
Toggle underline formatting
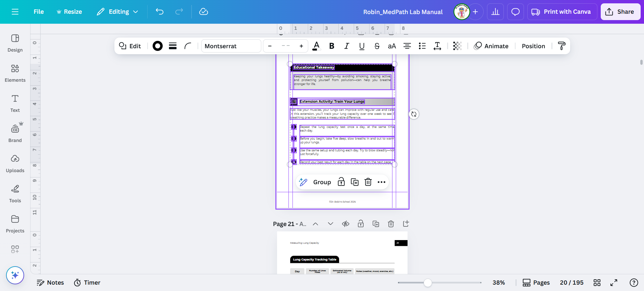pos(362,46)
